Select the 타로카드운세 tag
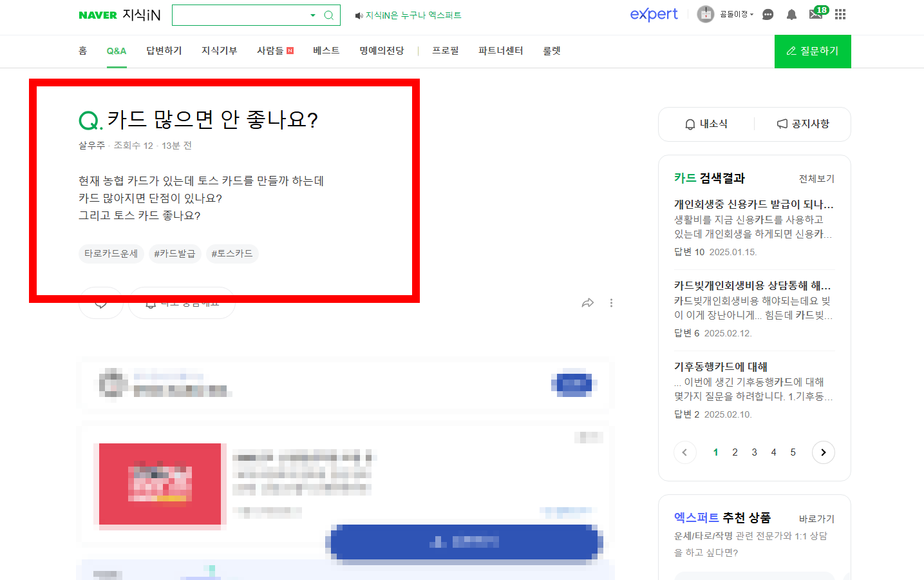 111,254
